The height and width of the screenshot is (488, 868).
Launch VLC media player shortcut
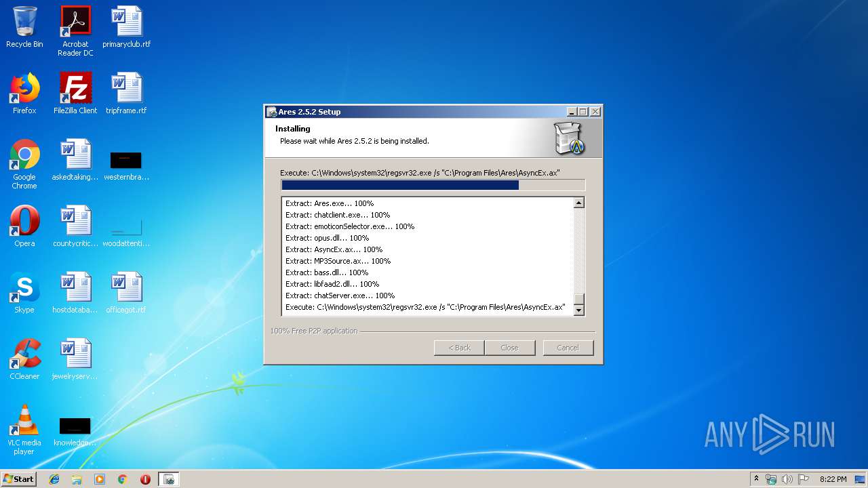[x=24, y=430]
